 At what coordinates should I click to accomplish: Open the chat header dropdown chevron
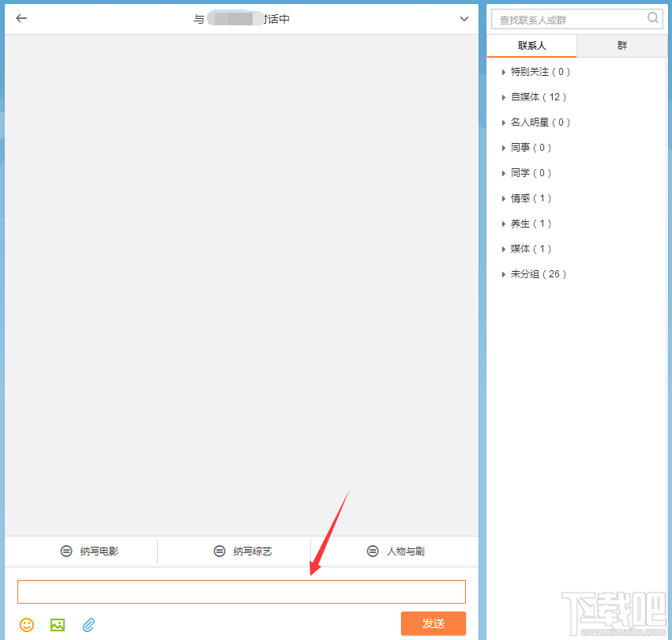tap(464, 18)
